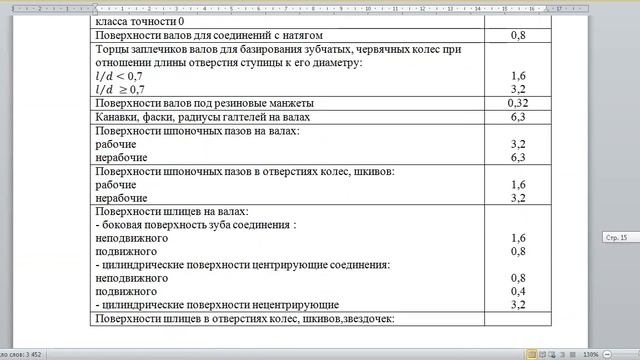Click value 3,2 beside l/d ≥ 0,7

(x=518, y=89)
